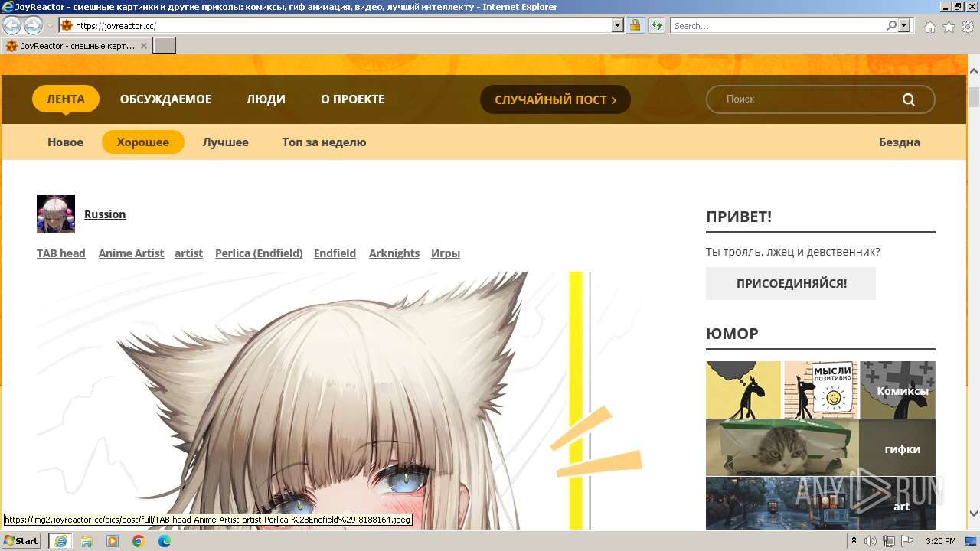
Task: Click the Refresh page icon
Action: [x=657, y=25]
